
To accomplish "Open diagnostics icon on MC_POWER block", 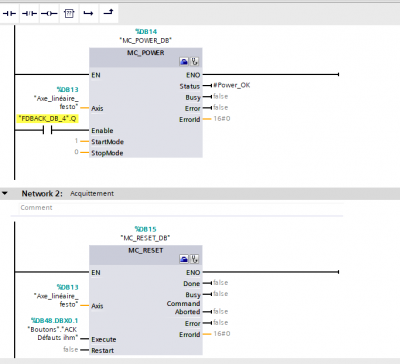I will [195, 61].
